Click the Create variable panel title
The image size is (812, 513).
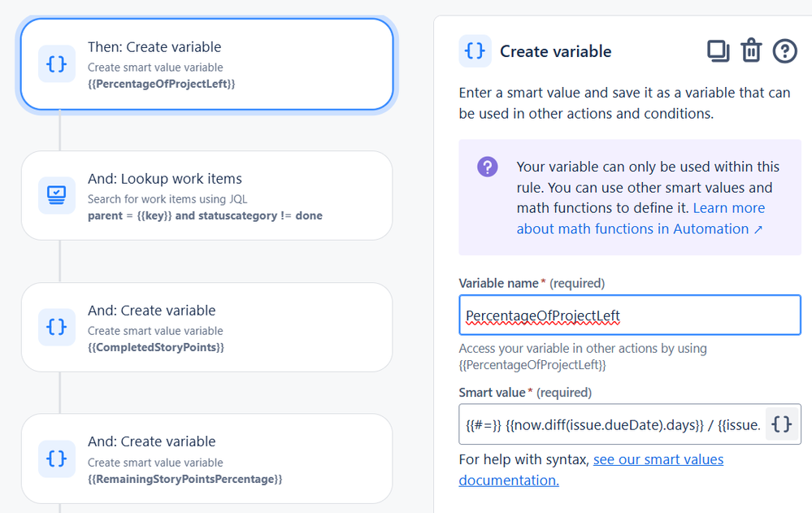click(556, 51)
